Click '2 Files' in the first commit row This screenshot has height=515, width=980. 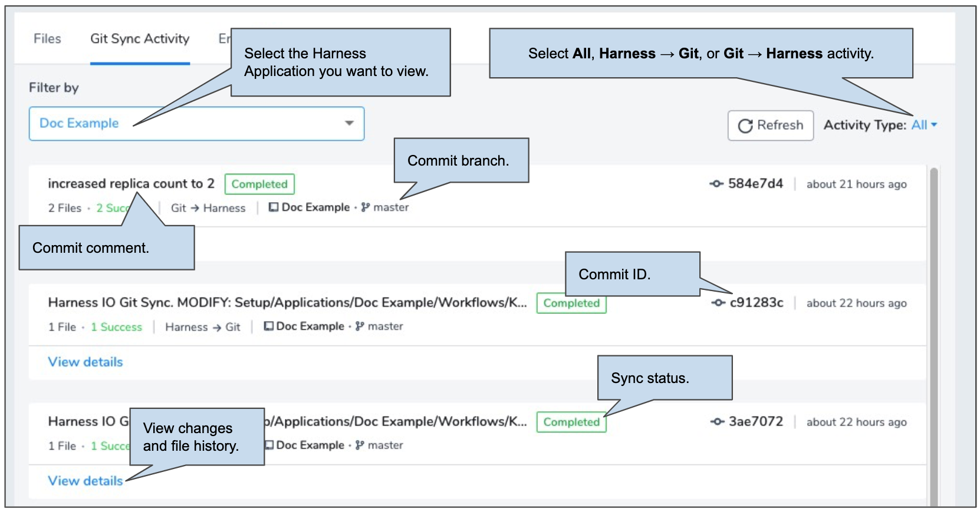pos(65,208)
